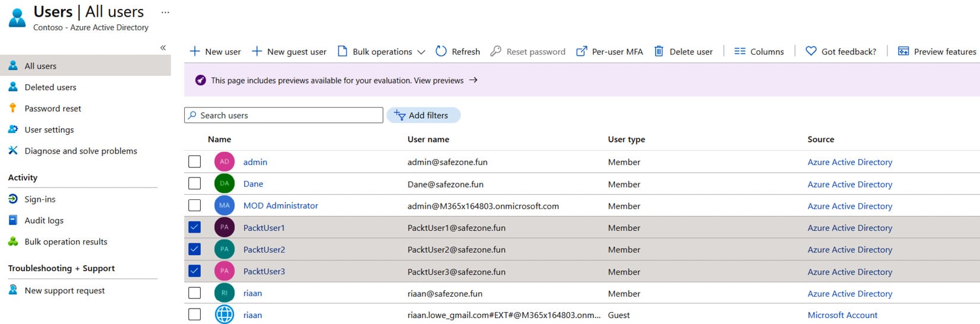Expand the Bulk operations dropdown chevron

[421, 52]
